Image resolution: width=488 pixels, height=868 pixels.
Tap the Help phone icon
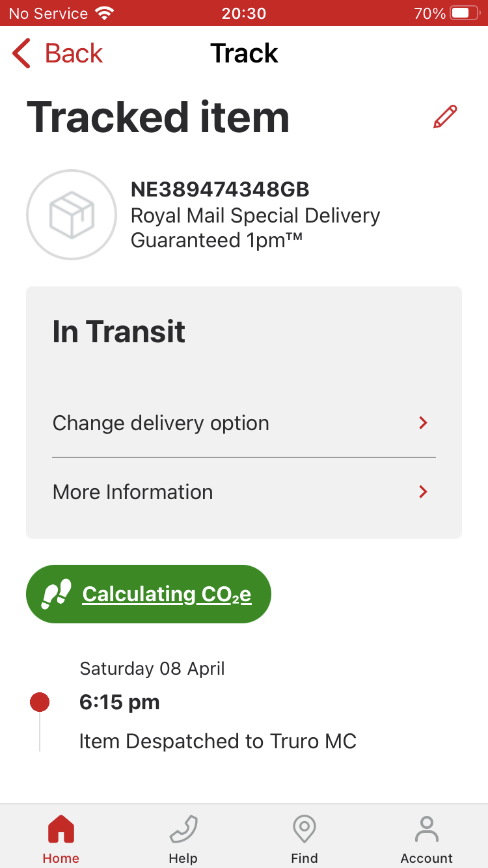(183, 830)
